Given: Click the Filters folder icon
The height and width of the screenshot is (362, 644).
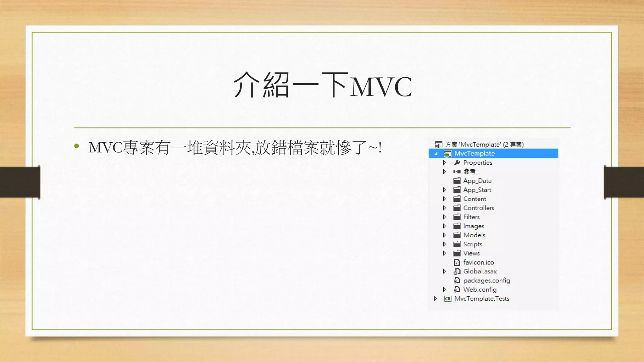Looking at the screenshot, I should coord(457,217).
